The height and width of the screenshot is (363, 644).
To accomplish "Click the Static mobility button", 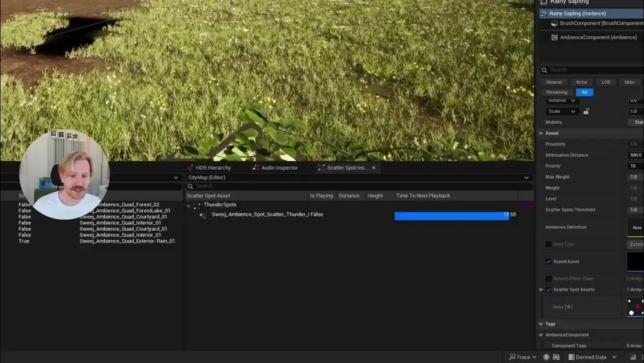I will coord(636,123).
